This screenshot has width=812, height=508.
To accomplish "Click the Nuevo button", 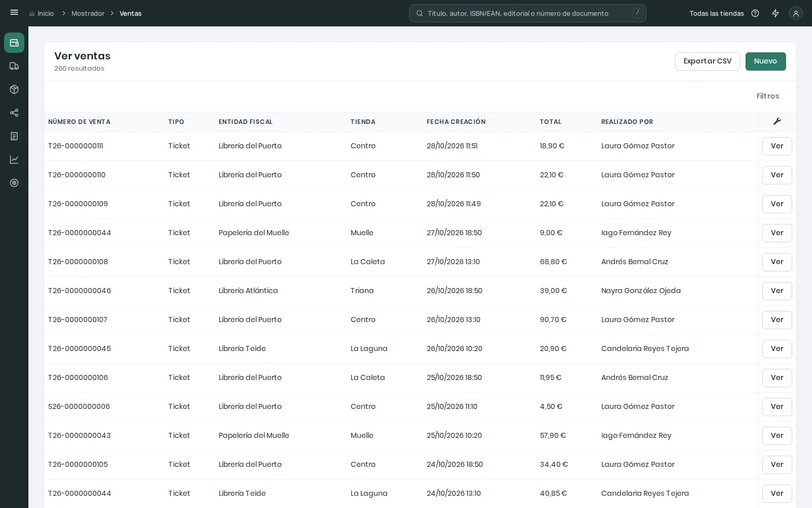I will pyautogui.click(x=765, y=61).
